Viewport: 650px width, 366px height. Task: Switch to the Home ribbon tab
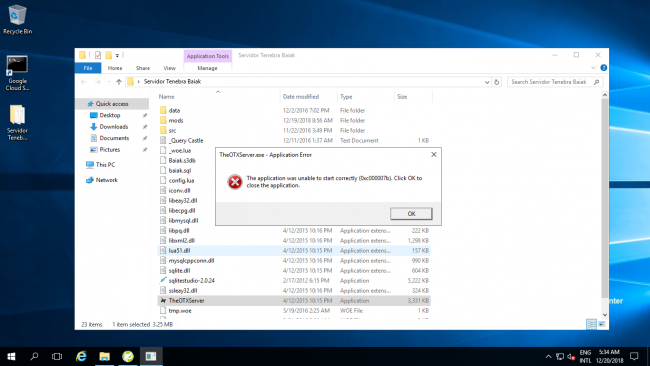pyautogui.click(x=115, y=68)
